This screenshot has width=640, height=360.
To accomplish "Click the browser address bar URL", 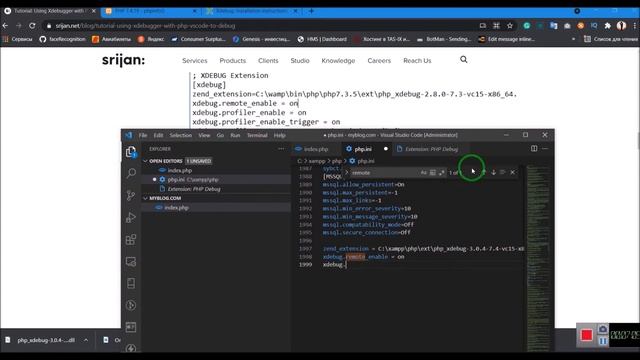I will pyautogui.click(x=145, y=26).
